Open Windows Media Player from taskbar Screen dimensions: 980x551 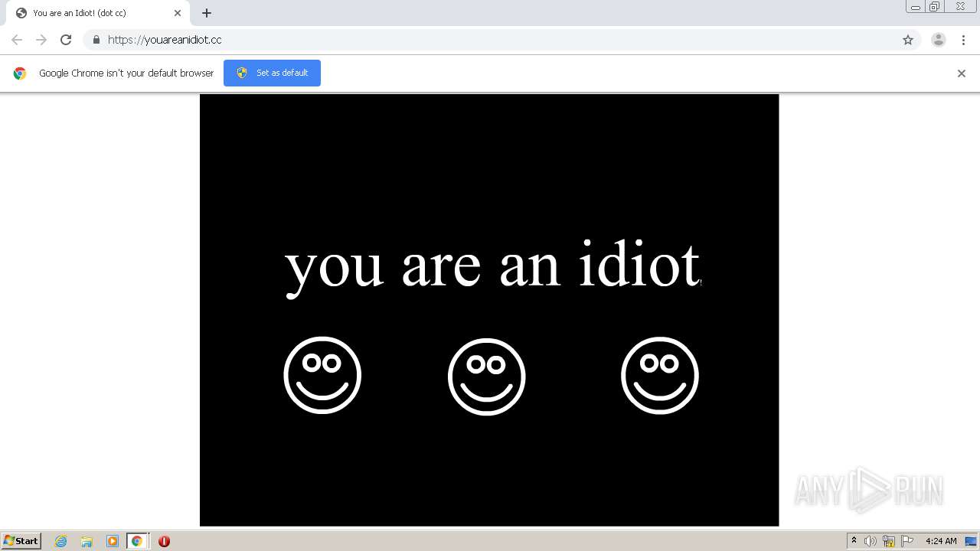(112, 541)
